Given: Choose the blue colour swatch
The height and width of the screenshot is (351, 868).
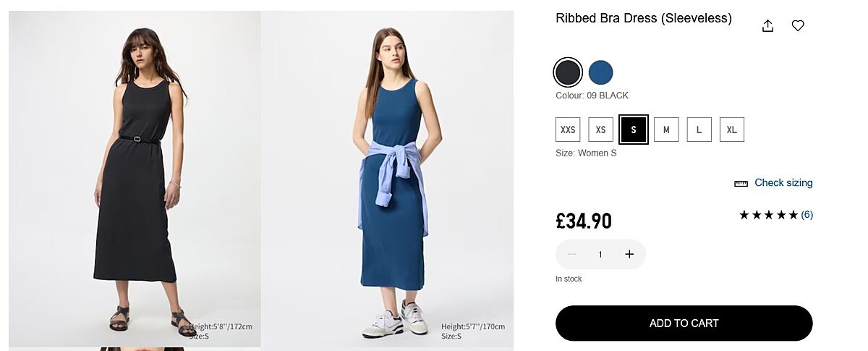Looking at the screenshot, I should point(600,72).
